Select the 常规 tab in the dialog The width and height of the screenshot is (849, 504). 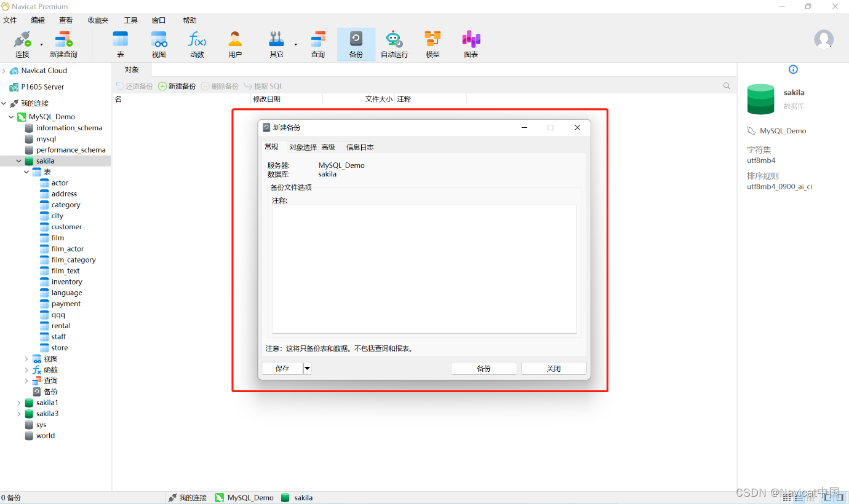tap(271, 146)
